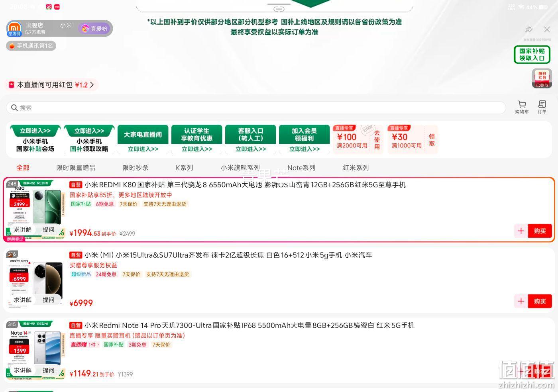Switch to 限时限量赠品 tab
Image resolution: width=558 pixels, height=392 pixels.
pyautogui.click(x=76, y=168)
